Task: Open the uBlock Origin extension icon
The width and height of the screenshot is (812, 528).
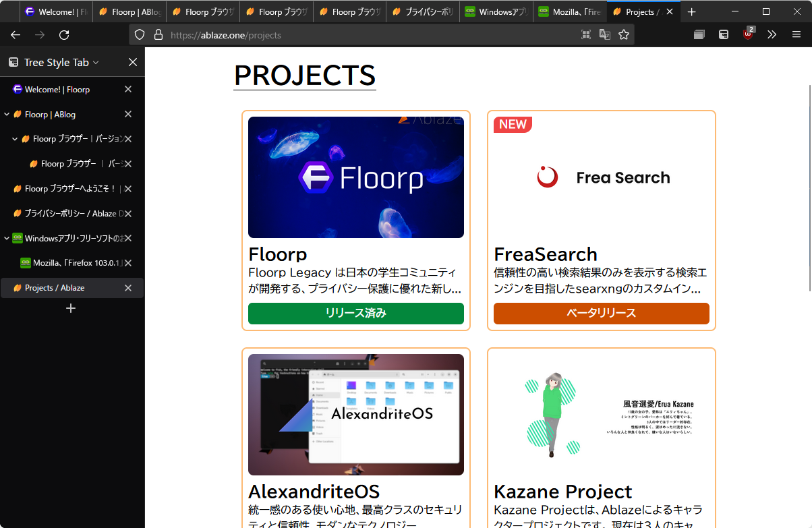Action: pos(747,34)
